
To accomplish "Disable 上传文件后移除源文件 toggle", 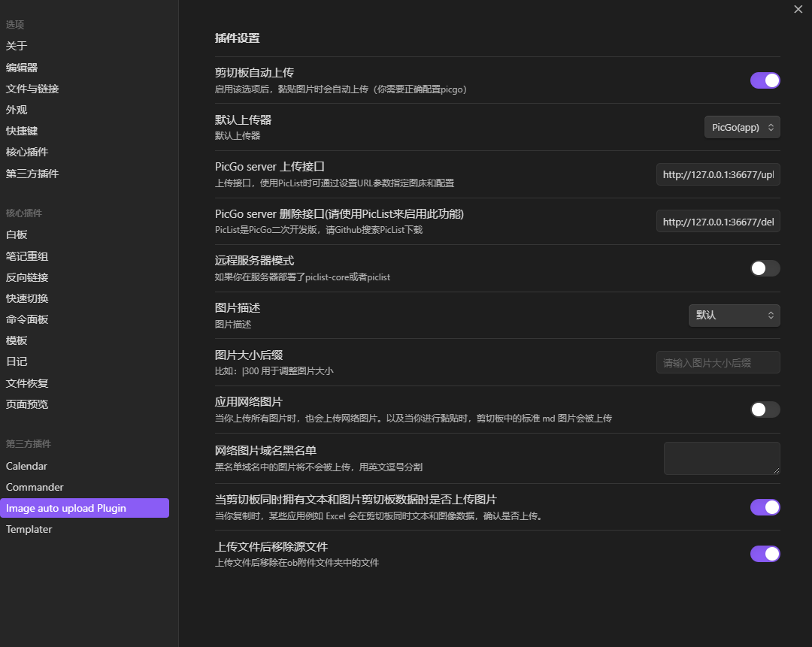I will coord(765,554).
